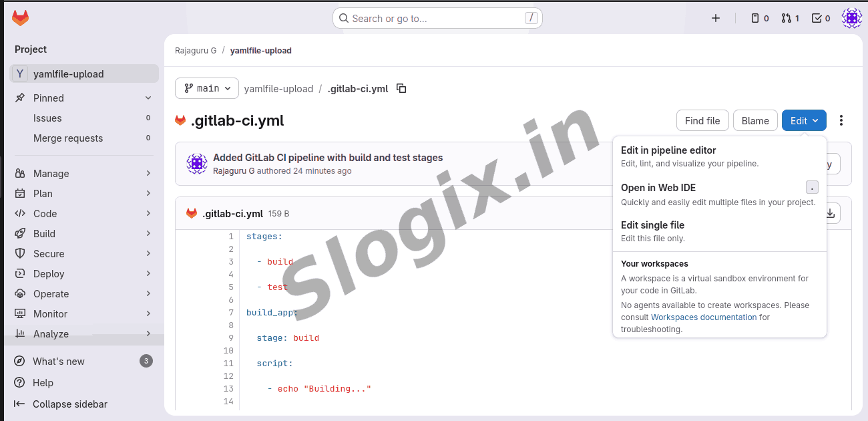Click the plus create-new icon
868x421 pixels.
pos(716,18)
